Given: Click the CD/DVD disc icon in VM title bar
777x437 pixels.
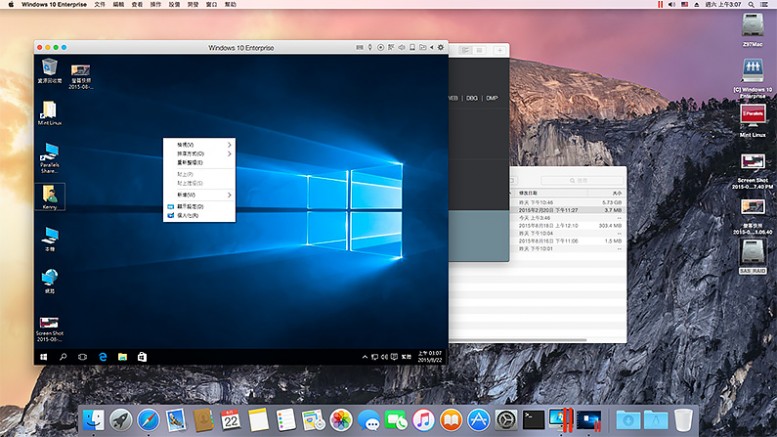Looking at the screenshot, I should pos(381,48).
